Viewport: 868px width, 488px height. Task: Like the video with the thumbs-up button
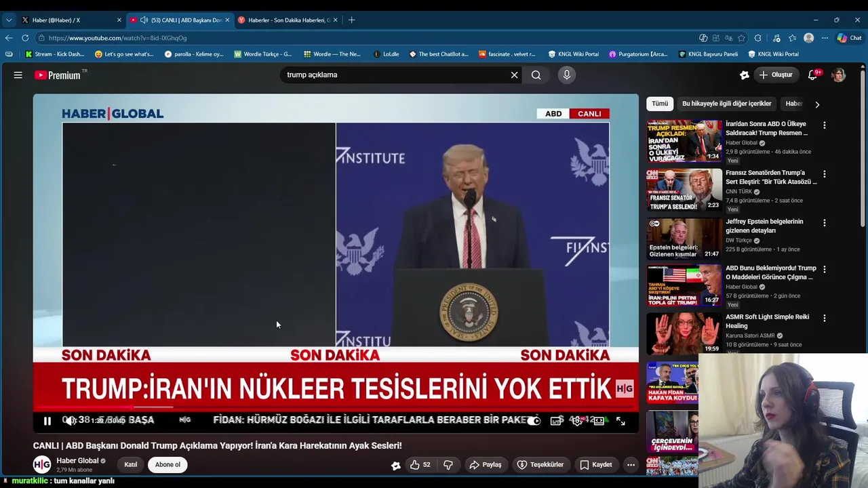[x=420, y=465]
